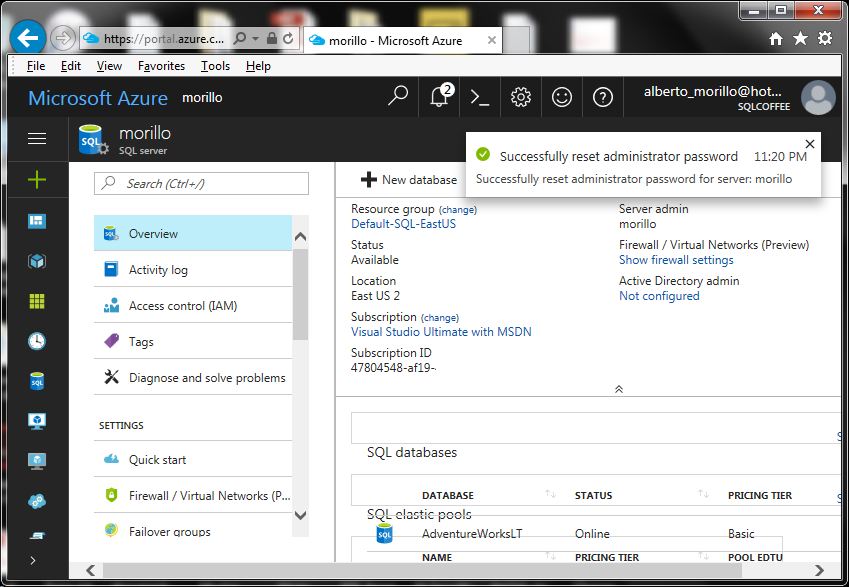Open Firewall / Virtual Networks menu item
Screen dimensions: 849x587
(193, 495)
